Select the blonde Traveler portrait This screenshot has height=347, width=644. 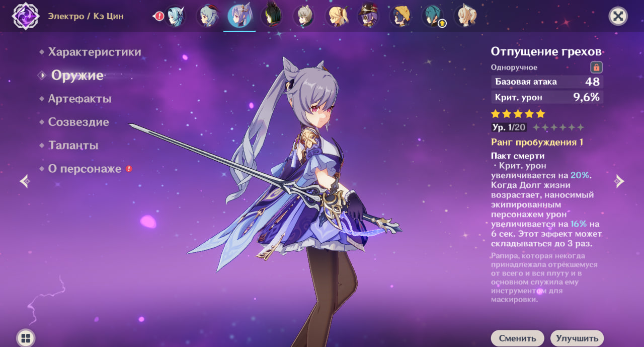336,16
